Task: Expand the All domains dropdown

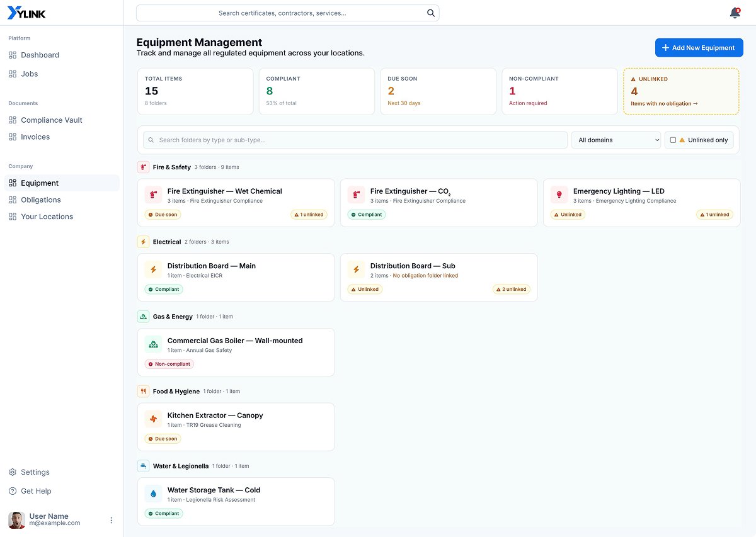Action: (x=616, y=140)
